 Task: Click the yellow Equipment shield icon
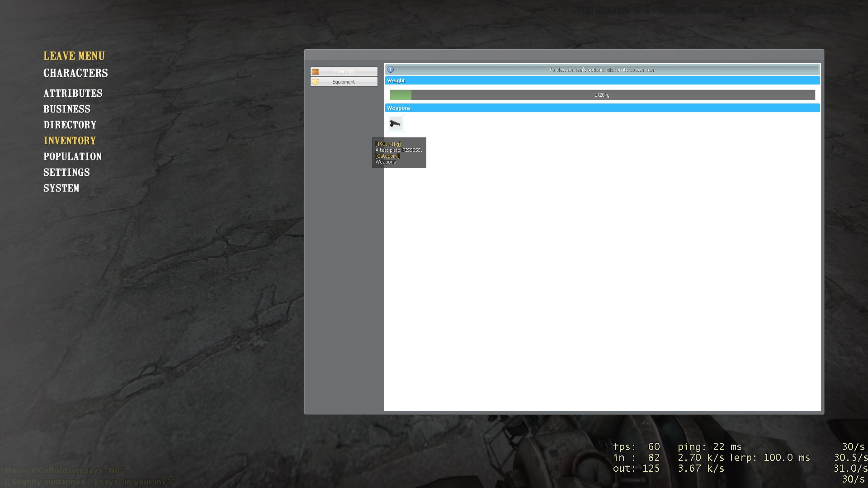(x=316, y=82)
